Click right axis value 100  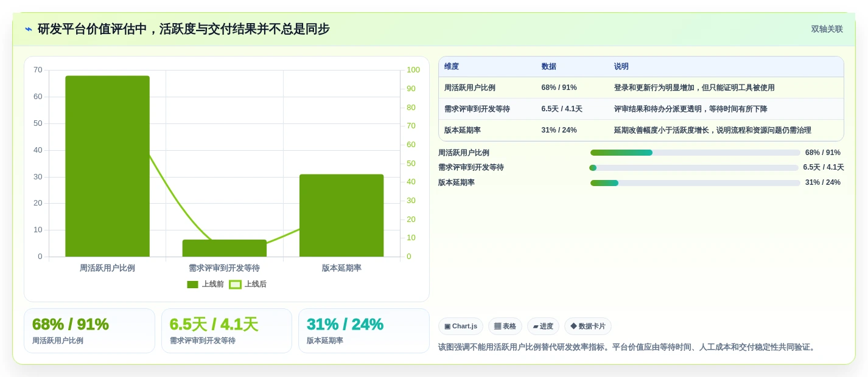413,70
